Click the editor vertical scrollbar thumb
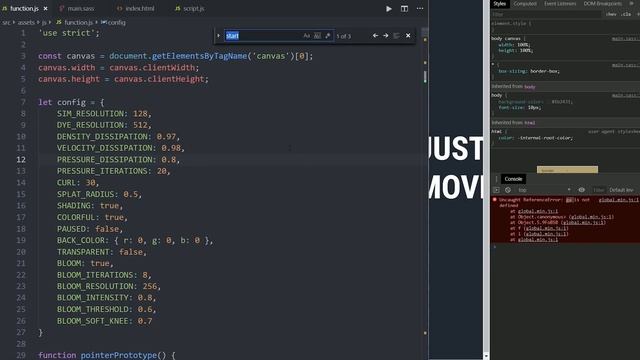Screen dimensions: 640x360 (x=425, y=76)
